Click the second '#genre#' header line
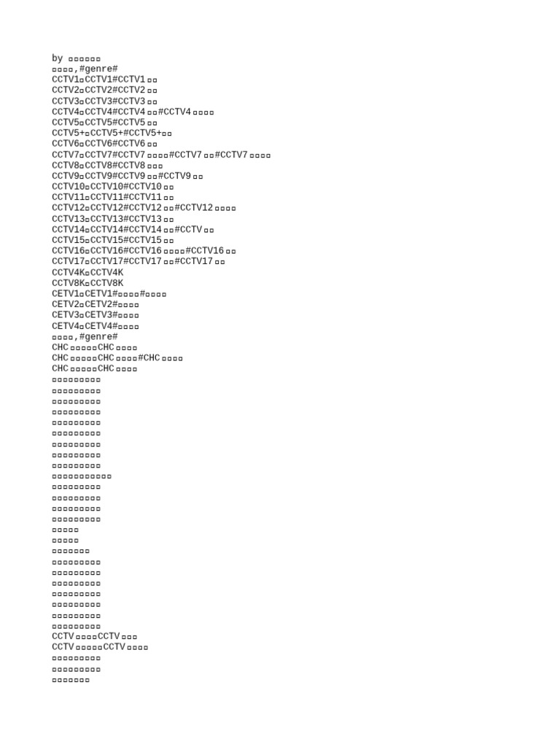Viewport: 560px width, 747px height. [85, 336]
